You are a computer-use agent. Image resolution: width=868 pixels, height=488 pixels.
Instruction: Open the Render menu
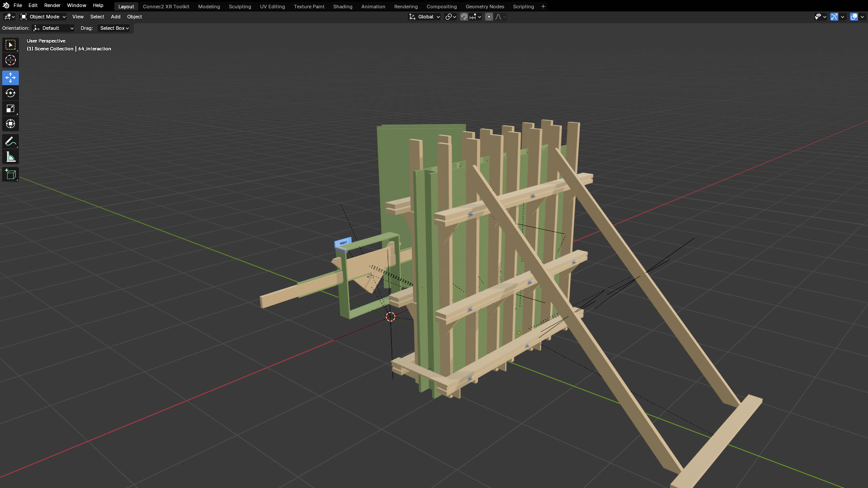52,5
